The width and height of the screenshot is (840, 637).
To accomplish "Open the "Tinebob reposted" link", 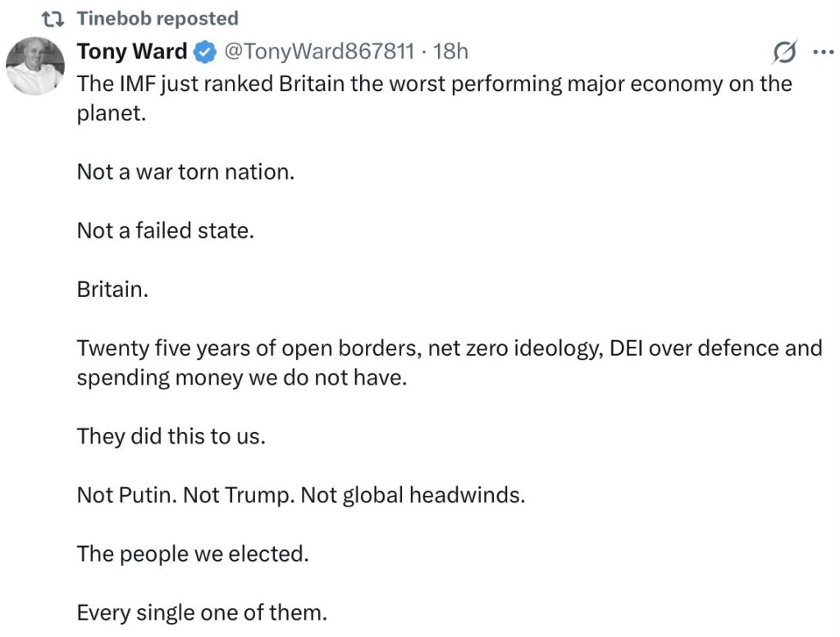I will (157, 19).
